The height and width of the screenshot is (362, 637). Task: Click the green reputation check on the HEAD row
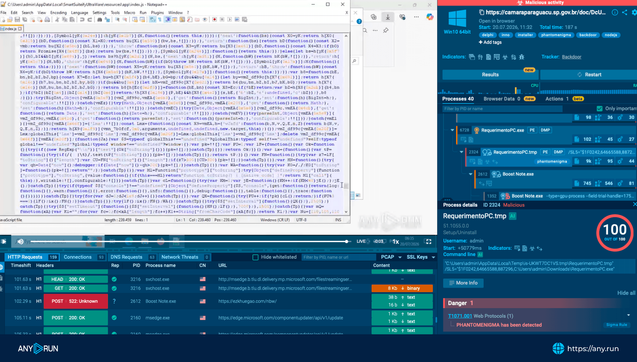pyautogui.click(x=114, y=279)
